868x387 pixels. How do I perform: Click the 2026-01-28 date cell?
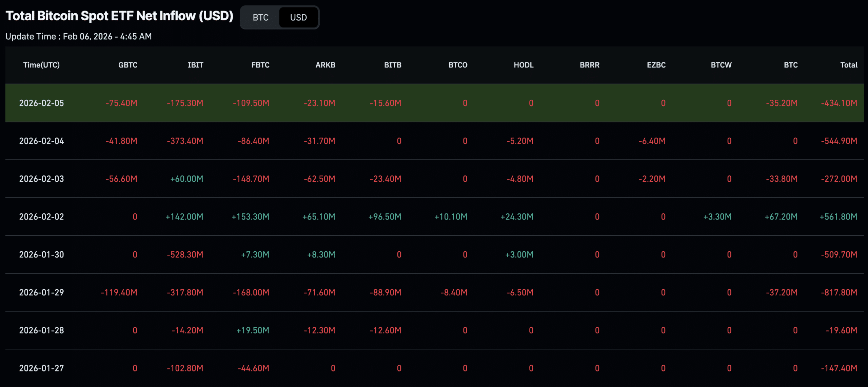41,330
